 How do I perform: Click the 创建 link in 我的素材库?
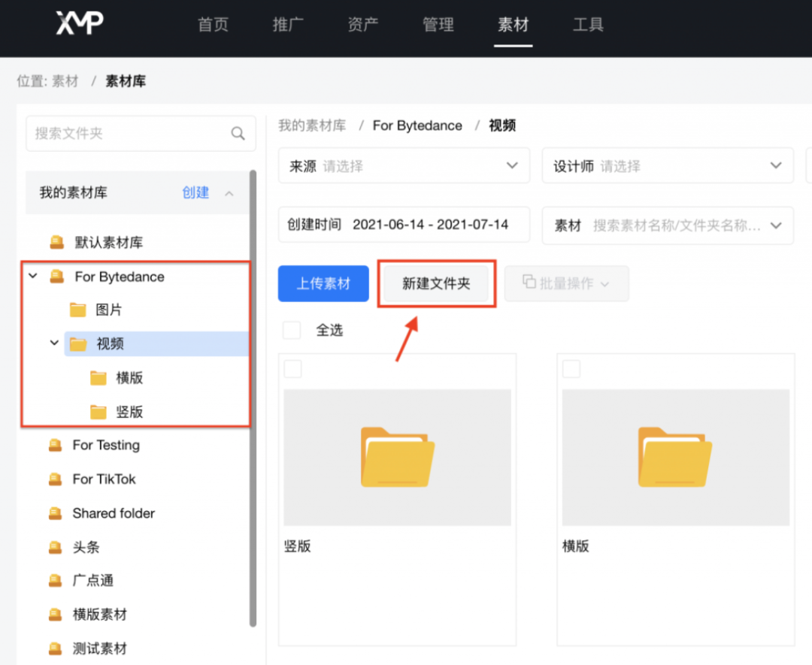(195, 192)
